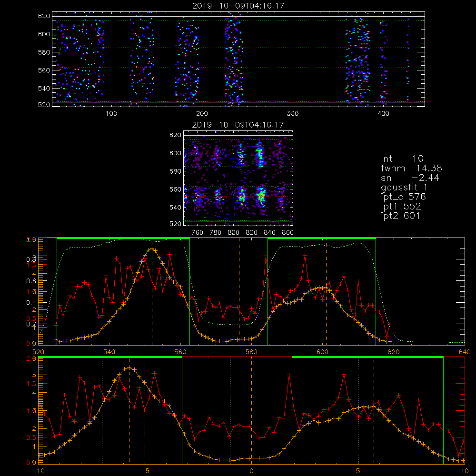The image size is (476, 476).
Task: Click the 'sn -2.44' value line
Action: (410, 178)
